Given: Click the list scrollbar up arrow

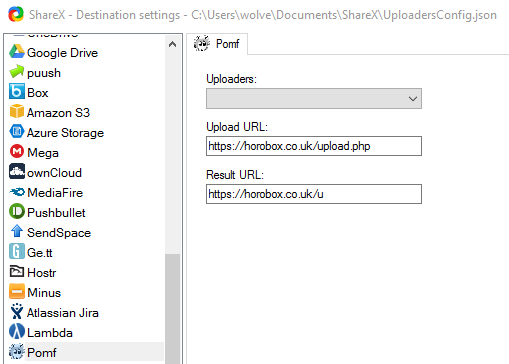Looking at the screenshot, I should point(172,44).
